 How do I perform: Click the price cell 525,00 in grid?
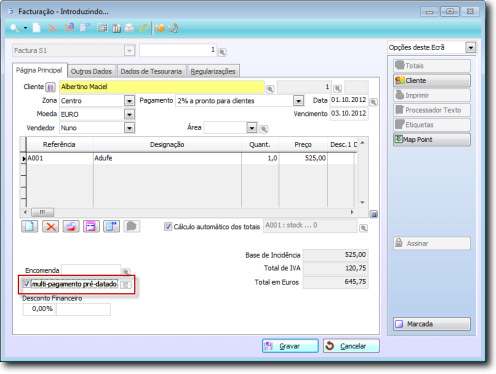303,158
